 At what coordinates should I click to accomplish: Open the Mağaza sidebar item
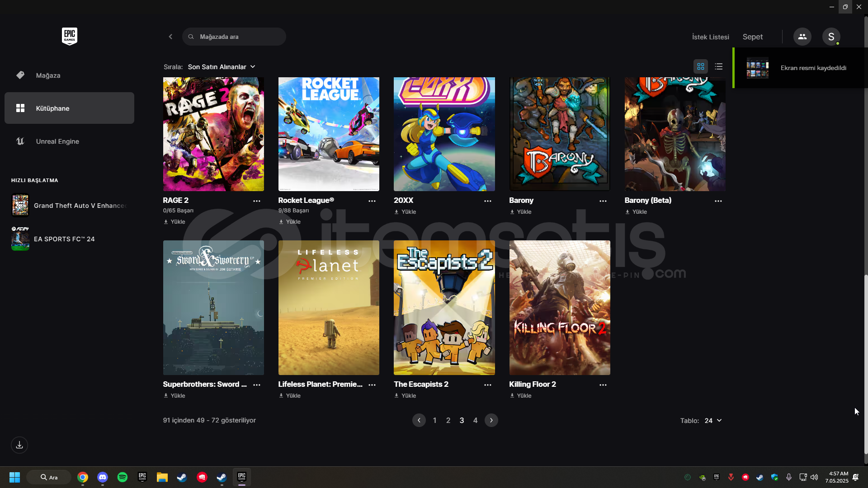(x=48, y=75)
